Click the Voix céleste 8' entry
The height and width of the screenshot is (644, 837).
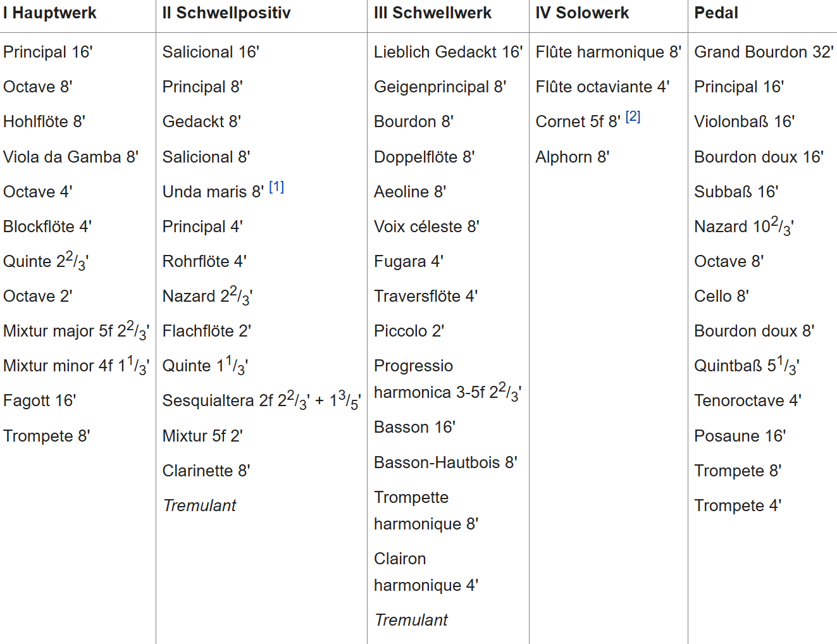pos(426,226)
